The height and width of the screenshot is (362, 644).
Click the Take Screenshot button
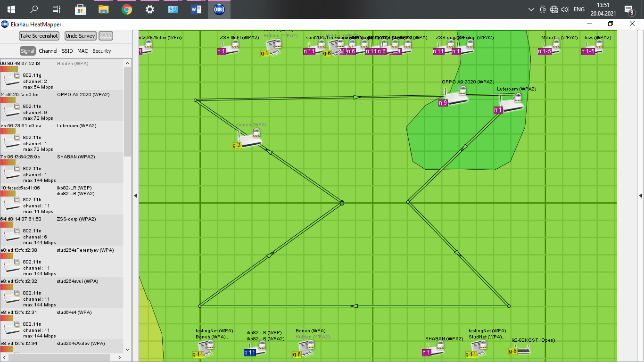click(x=39, y=36)
